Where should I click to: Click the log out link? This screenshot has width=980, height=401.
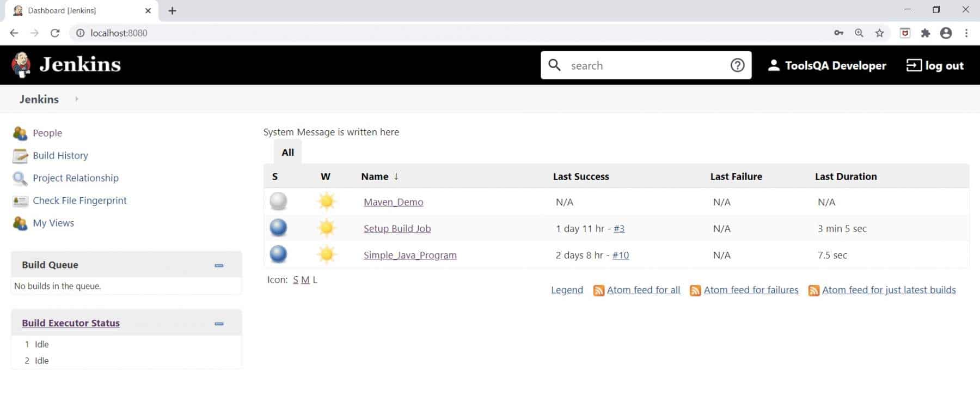click(944, 65)
